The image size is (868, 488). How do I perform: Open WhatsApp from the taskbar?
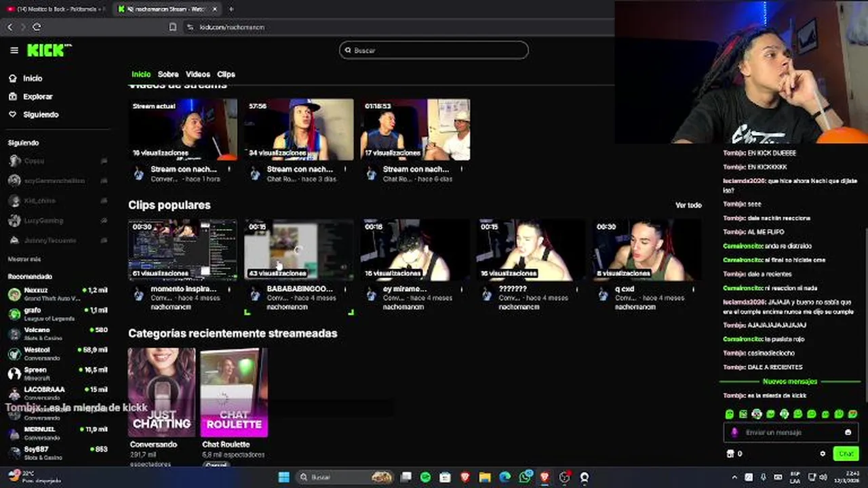tap(526, 477)
